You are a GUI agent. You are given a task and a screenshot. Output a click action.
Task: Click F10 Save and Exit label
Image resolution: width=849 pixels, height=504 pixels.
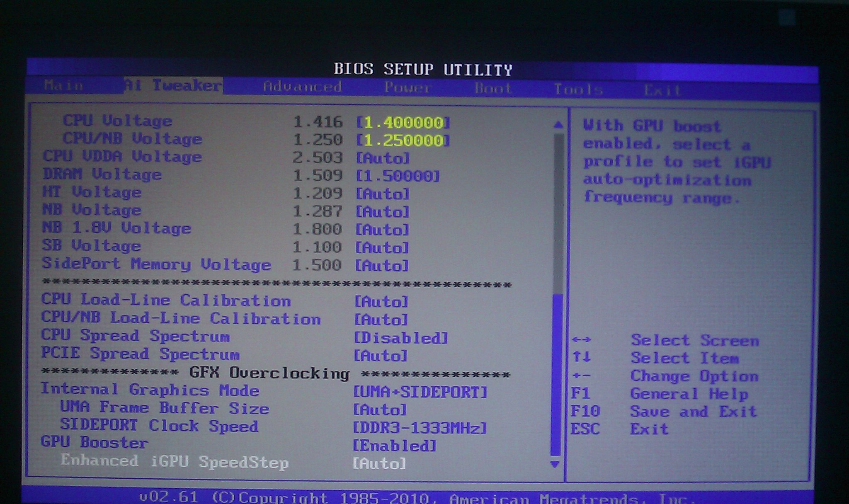coord(693,412)
